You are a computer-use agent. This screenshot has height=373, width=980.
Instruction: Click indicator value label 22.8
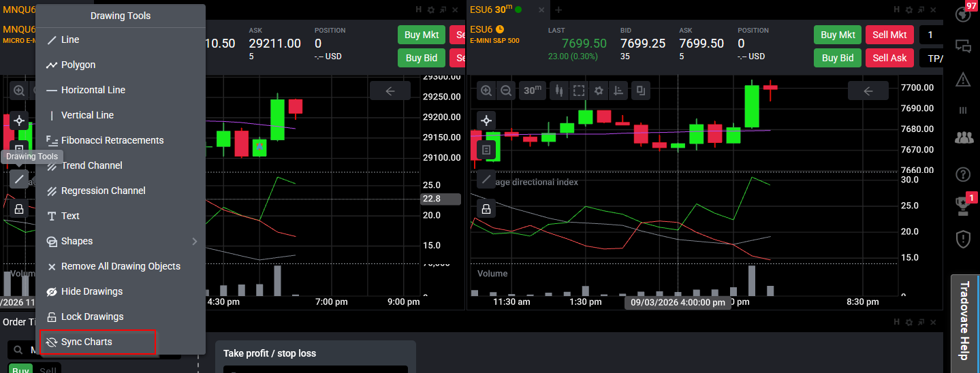pos(441,199)
